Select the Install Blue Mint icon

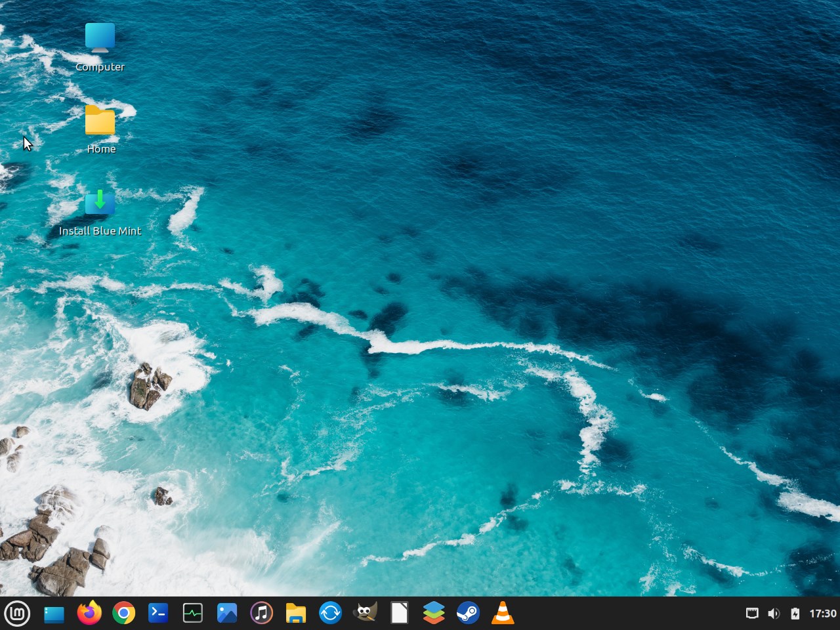pos(100,212)
